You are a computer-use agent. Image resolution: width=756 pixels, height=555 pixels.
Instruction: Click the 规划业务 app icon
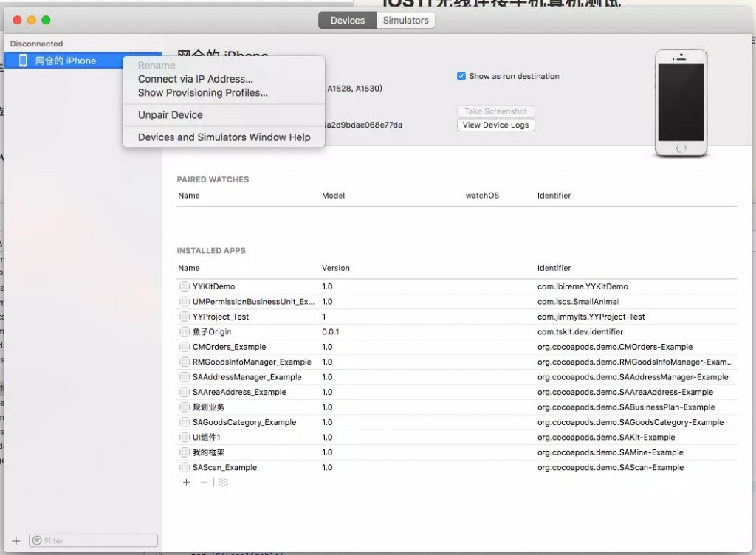tap(184, 407)
